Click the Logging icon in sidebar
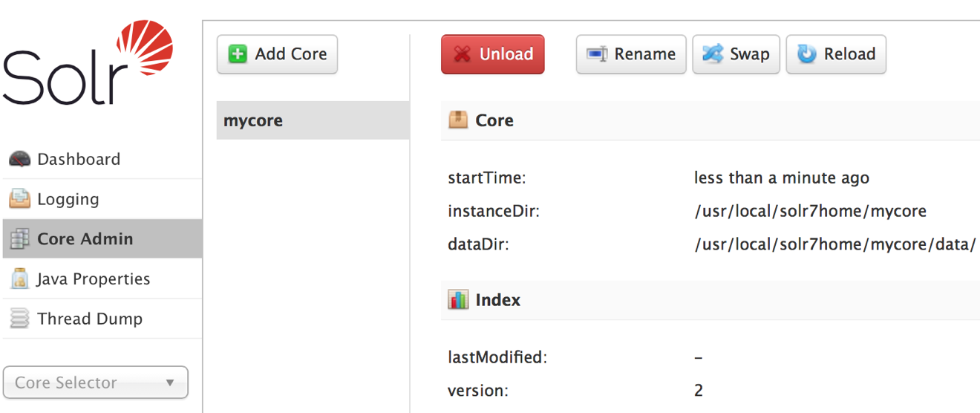 tap(20, 199)
